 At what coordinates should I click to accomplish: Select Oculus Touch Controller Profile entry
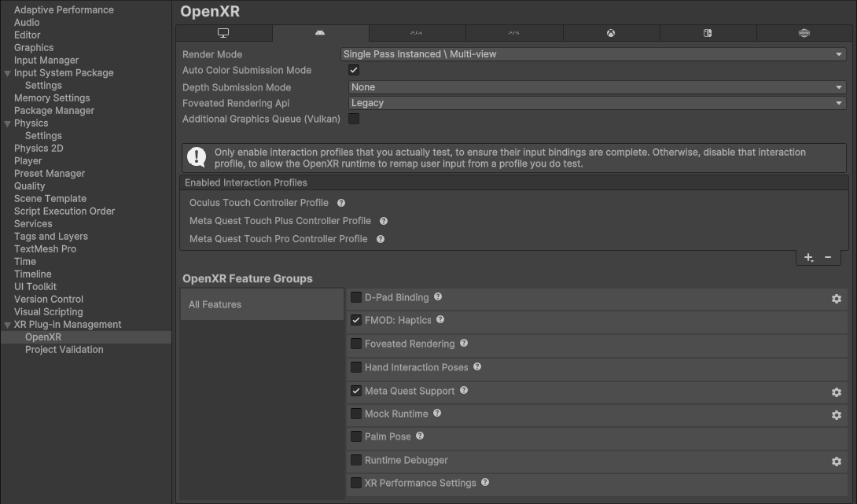coord(259,203)
